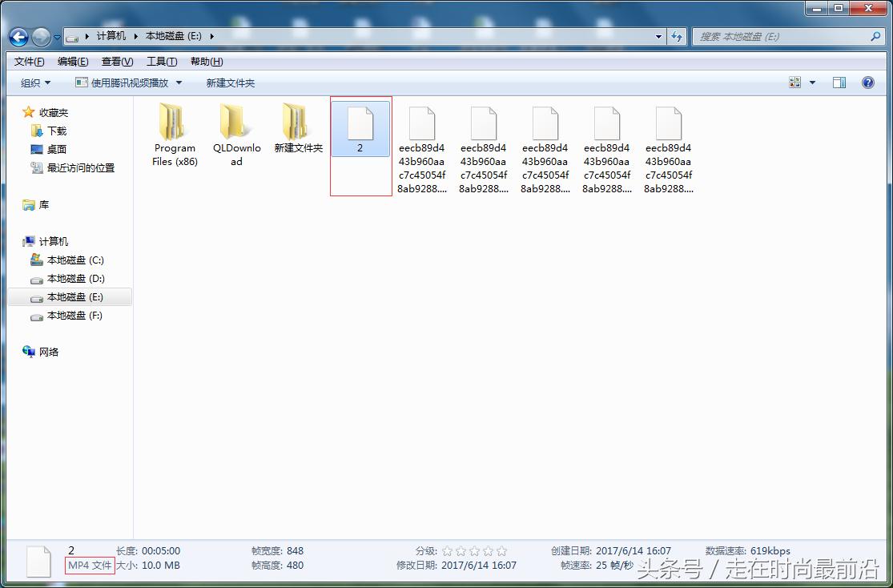This screenshot has height=588, width=893.
Task: Open the 查看(V) menu
Action: 117,62
